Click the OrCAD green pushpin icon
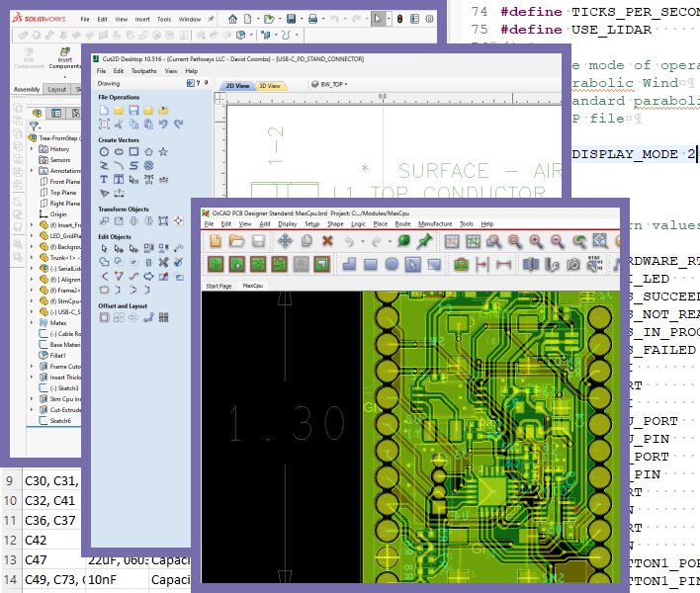The height and width of the screenshot is (593, 700). [424, 241]
